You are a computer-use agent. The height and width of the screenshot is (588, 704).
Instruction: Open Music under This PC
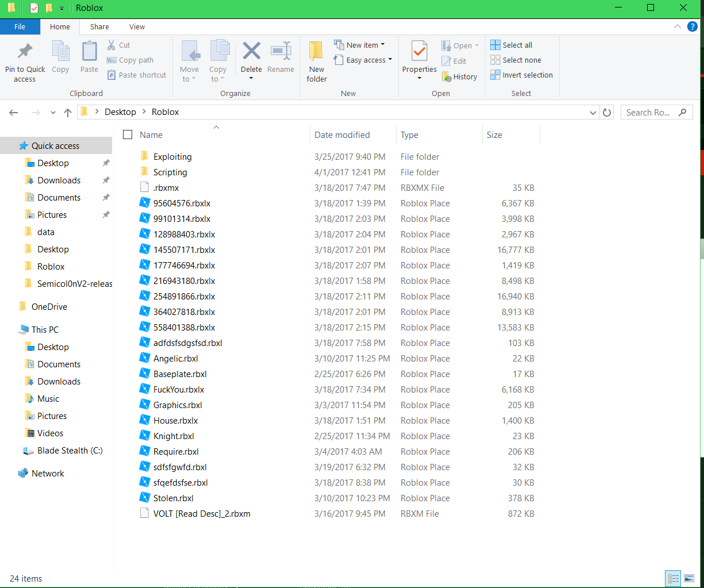coord(48,399)
